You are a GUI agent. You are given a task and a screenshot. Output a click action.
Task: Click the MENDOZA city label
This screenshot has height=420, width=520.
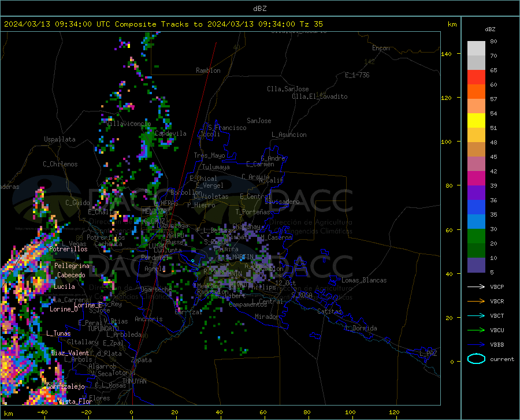tap(154, 211)
